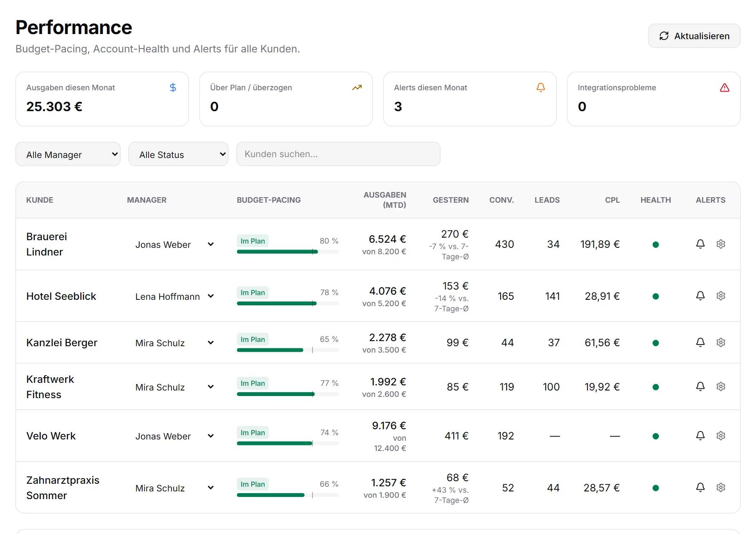
Task: Click the CPL column header
Action: tap(612, 200)
